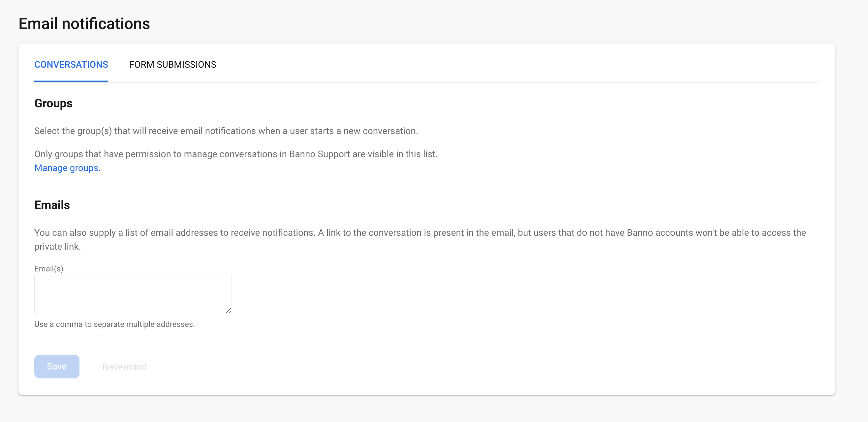Click the Email notifications page title
This screenshot has width=868, height=422.
(84, 24)
